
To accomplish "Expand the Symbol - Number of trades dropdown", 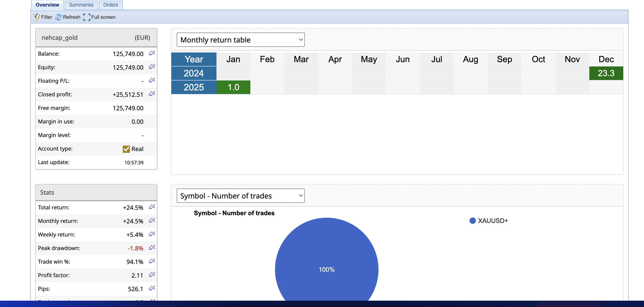I will [240, 196].
